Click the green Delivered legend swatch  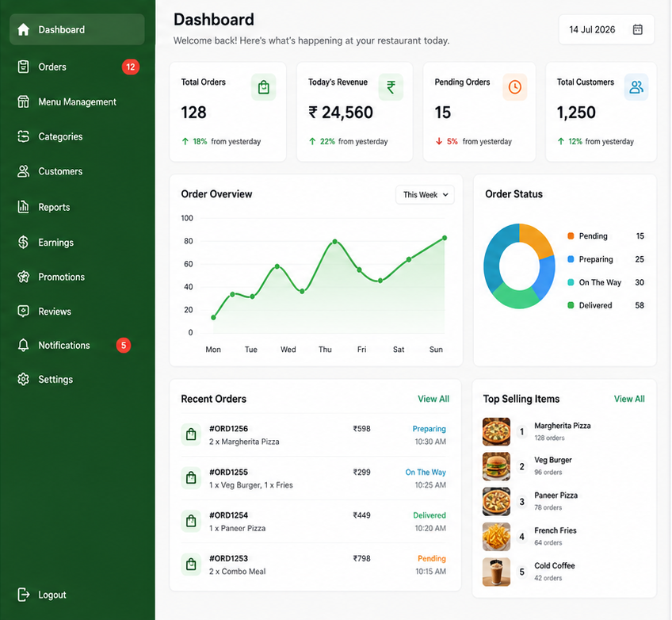[571, 305]
